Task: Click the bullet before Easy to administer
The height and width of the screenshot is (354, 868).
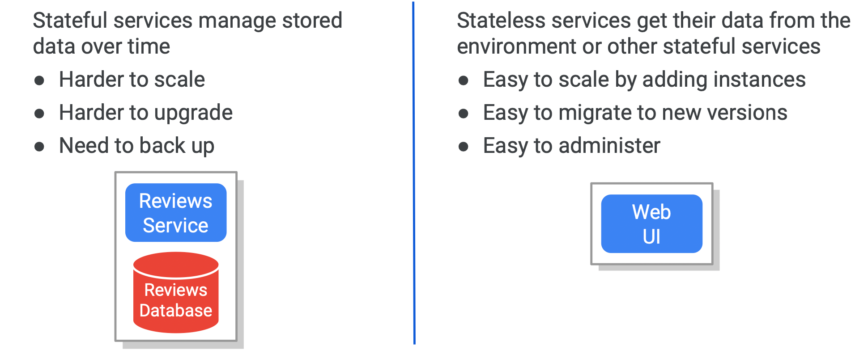Action: click(464, 147)
